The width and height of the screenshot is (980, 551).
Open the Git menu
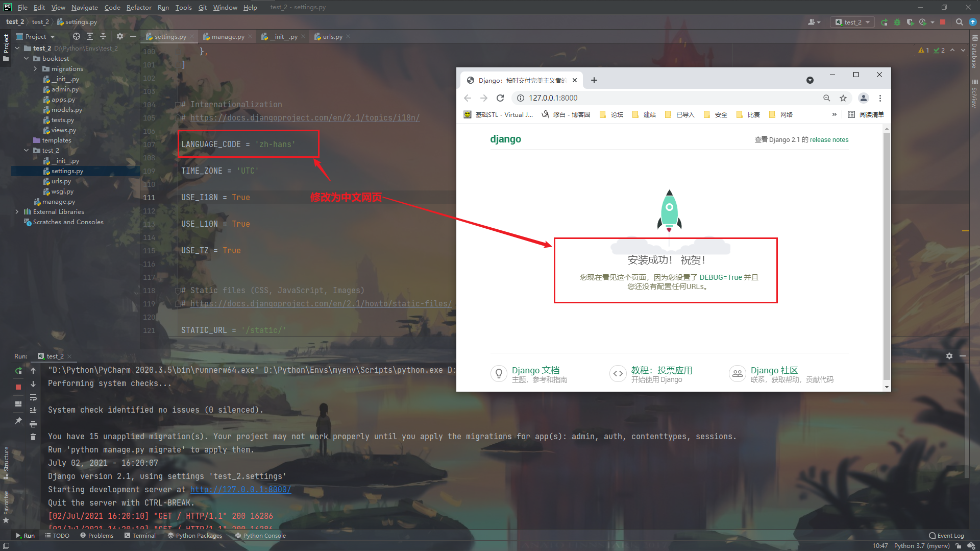[x=203, y=7]
